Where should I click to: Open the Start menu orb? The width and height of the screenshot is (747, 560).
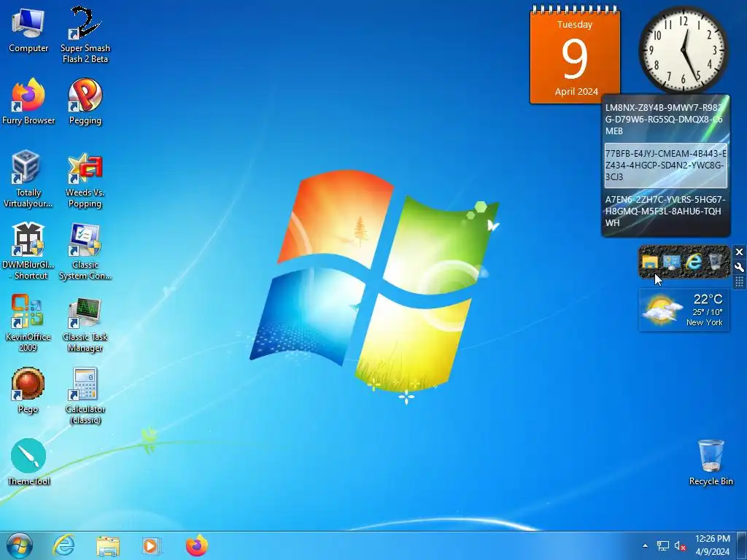(20, 545)
